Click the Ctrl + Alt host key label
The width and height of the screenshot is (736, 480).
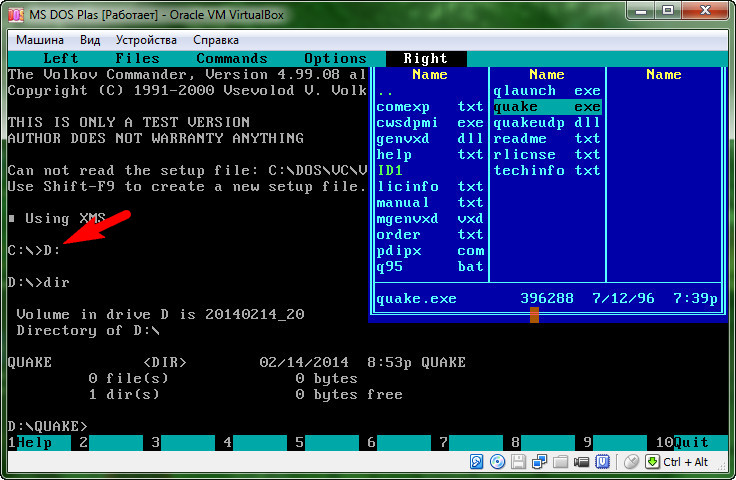685,462
